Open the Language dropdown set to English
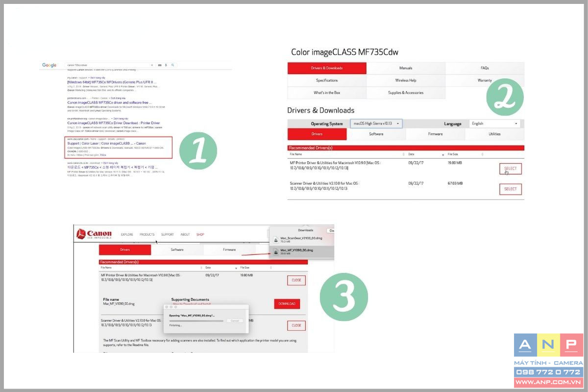 click(494, 123)
